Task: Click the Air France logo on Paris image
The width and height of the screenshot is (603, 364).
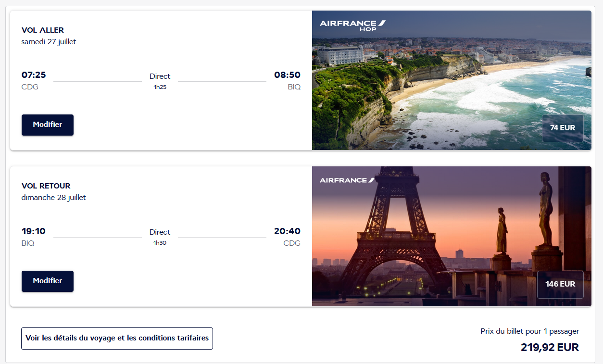Action: pos(347,180)
